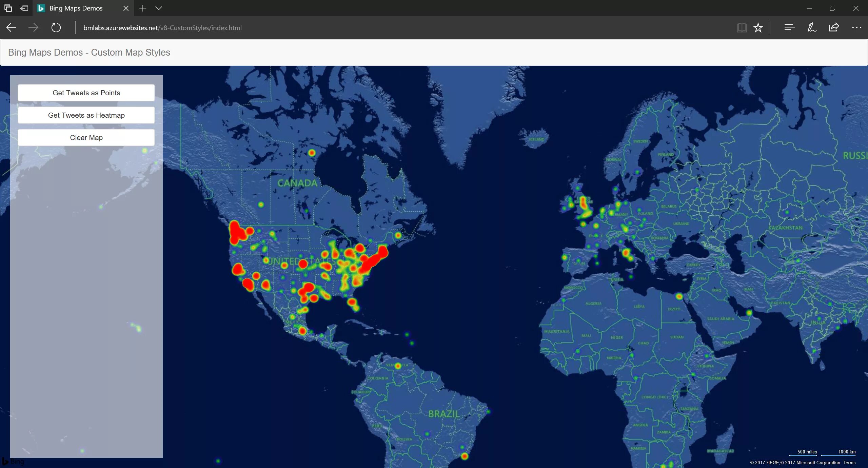Click the 500 miles scale bar

click(803, 452)
